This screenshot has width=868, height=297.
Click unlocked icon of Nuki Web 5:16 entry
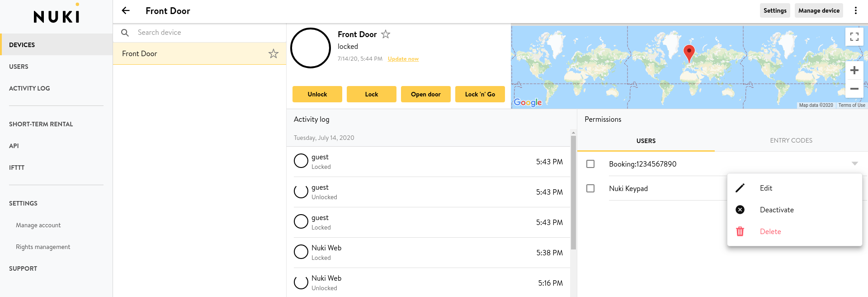(x=301, y=282)
